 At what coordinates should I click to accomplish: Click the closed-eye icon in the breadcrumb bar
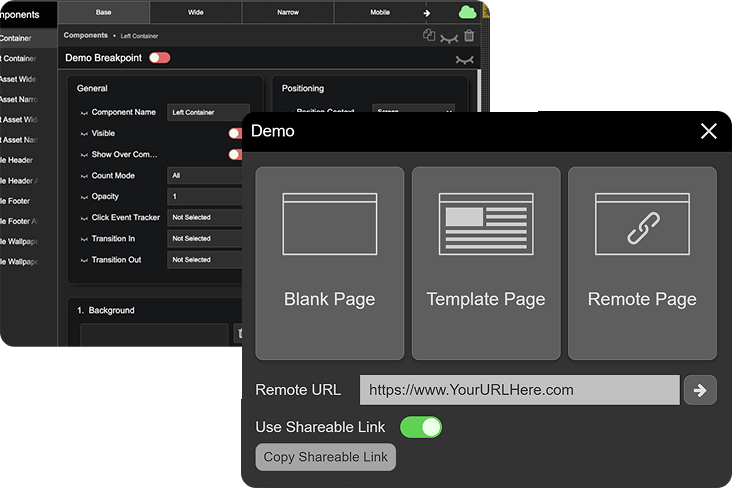(449, 39)
